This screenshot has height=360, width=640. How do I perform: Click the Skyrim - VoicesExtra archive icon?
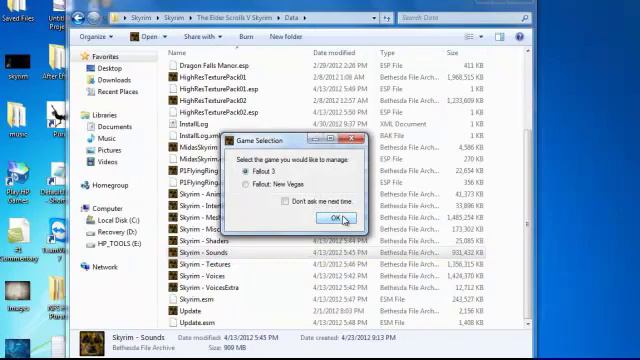(x=173, y=288)
